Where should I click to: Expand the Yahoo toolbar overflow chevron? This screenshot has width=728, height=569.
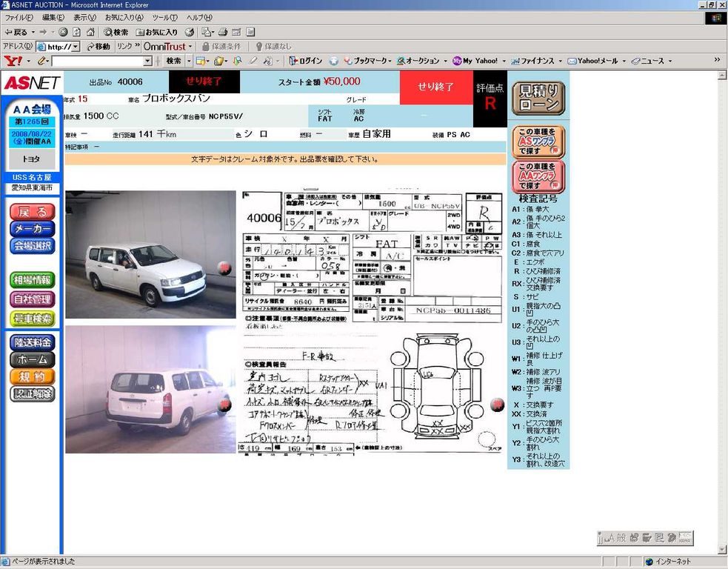[x=718, y=60]
